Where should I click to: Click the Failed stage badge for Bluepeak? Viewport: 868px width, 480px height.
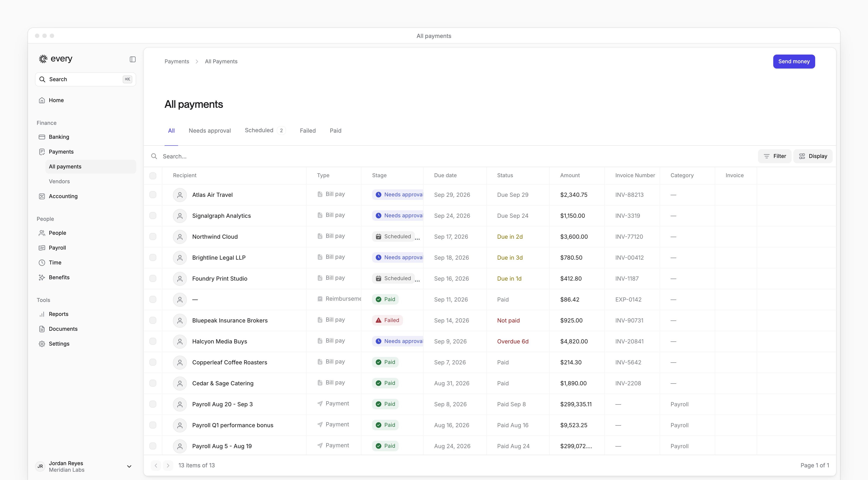tap(387, 320)
